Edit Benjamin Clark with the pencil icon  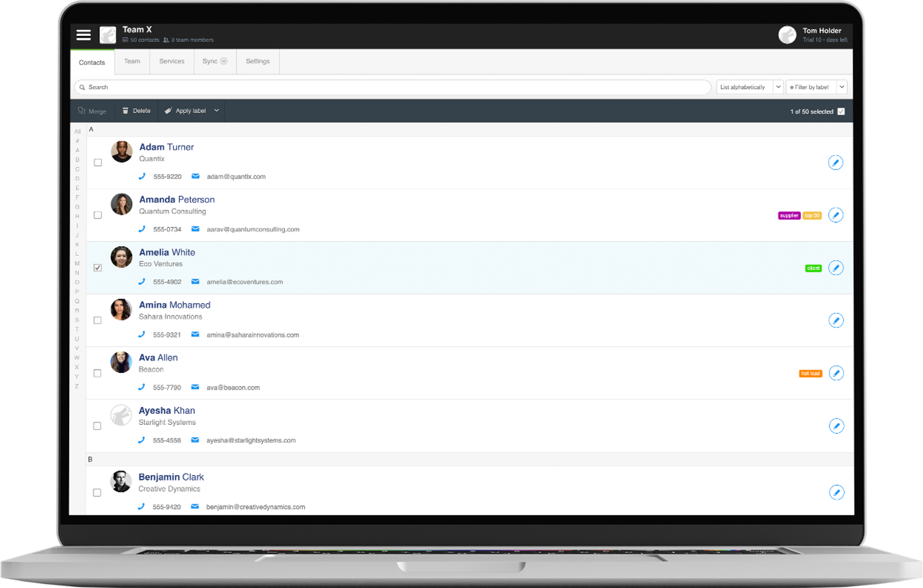point(836,492)
